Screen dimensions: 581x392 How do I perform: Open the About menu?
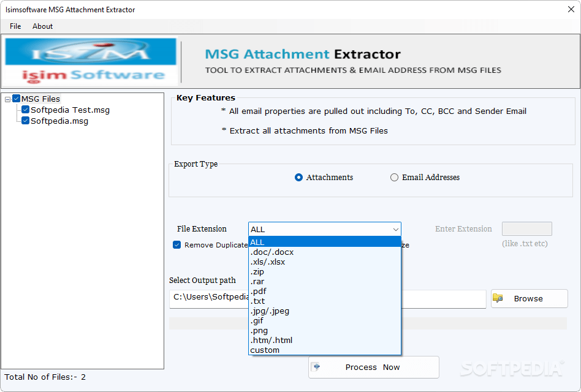(x=43, y=26)
